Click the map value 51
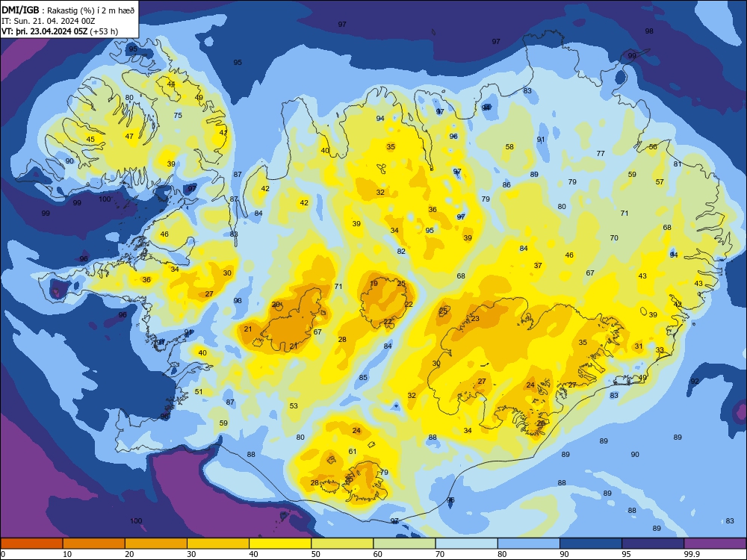This screenshot has height=560, width=747. point(199,391)
